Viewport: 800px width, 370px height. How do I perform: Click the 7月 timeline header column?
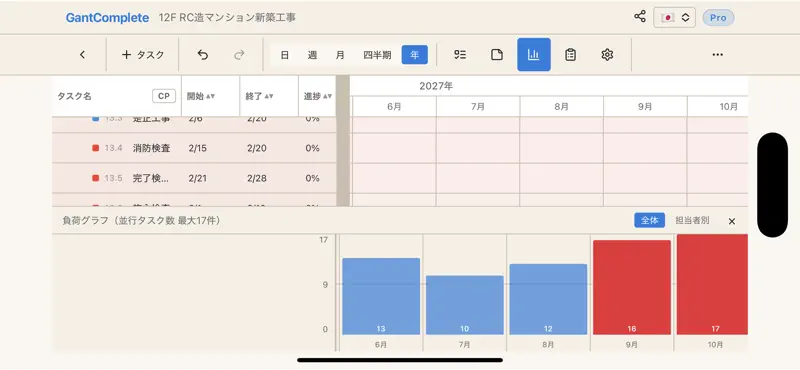point(478,107)
